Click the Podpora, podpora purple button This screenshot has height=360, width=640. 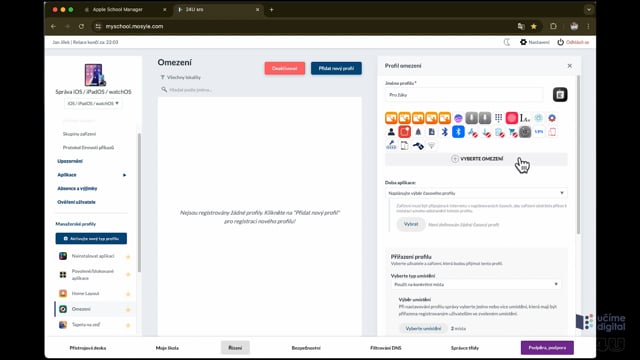coord(547,348)
